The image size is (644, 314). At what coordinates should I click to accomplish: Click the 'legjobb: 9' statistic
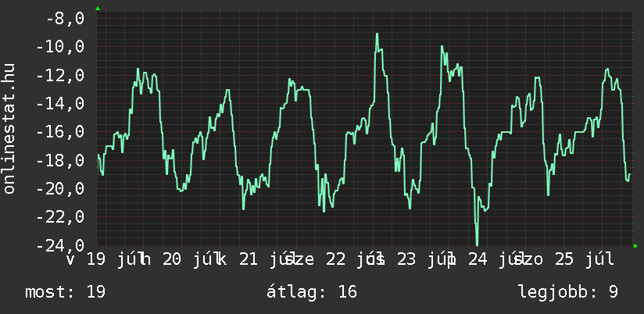pos(569,292)
